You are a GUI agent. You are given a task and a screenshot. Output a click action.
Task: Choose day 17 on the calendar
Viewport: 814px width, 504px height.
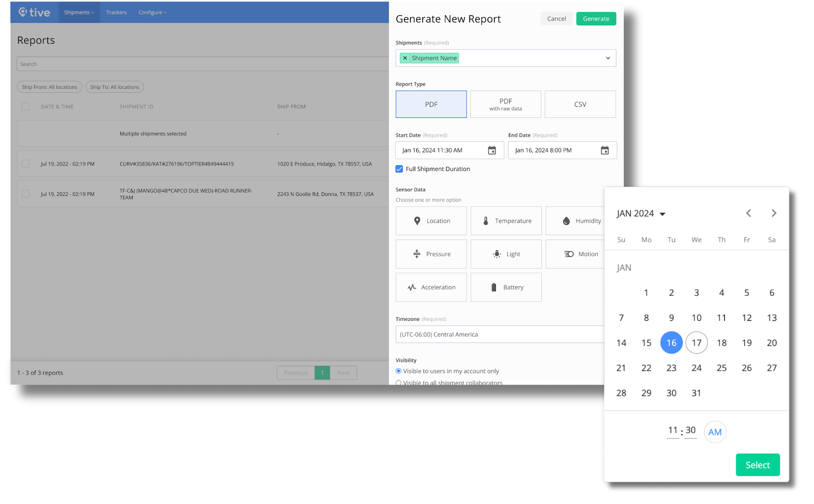click(x=696, y=342)
